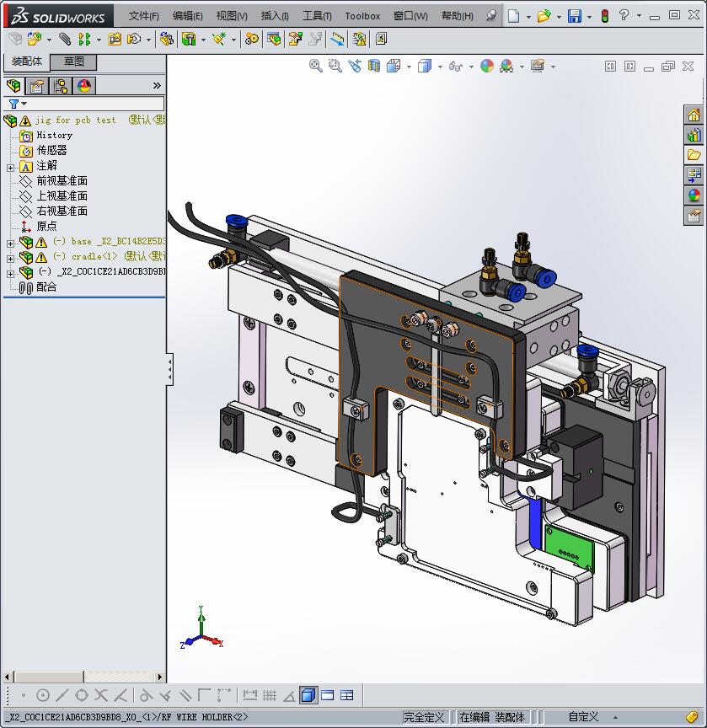Click the tree pane right scroll arrow

[160, 677]
